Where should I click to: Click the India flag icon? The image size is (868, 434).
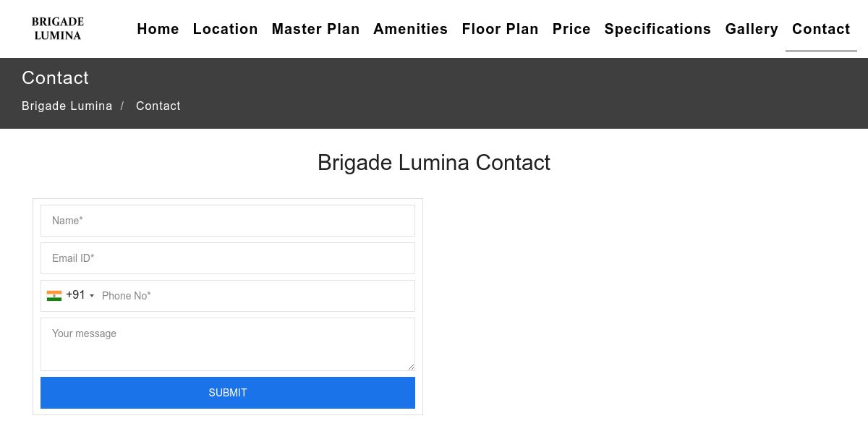click(54, 295)
